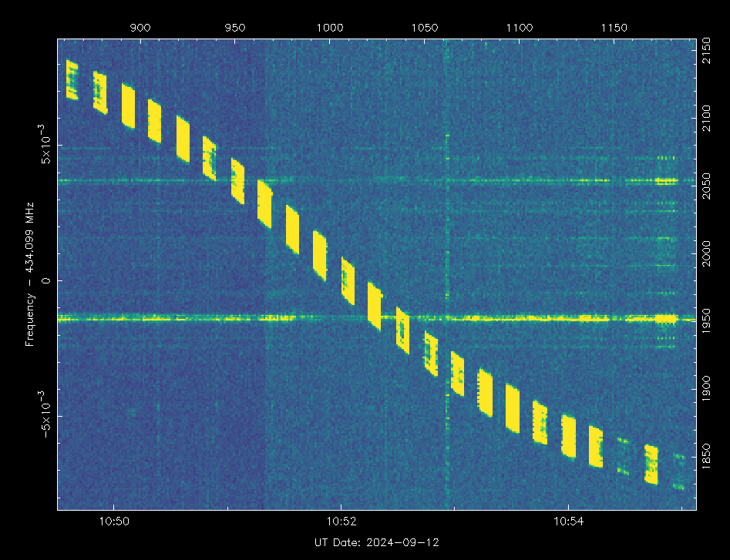Screen dimensions: 730x560
Task: Click the 1850 label on the right axis
Action: point(712,457)
